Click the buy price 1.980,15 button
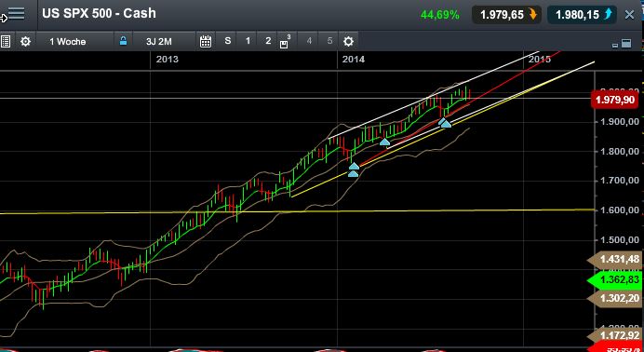The width and height of the screenshot is (644, 352). click(x=582, y=15)
